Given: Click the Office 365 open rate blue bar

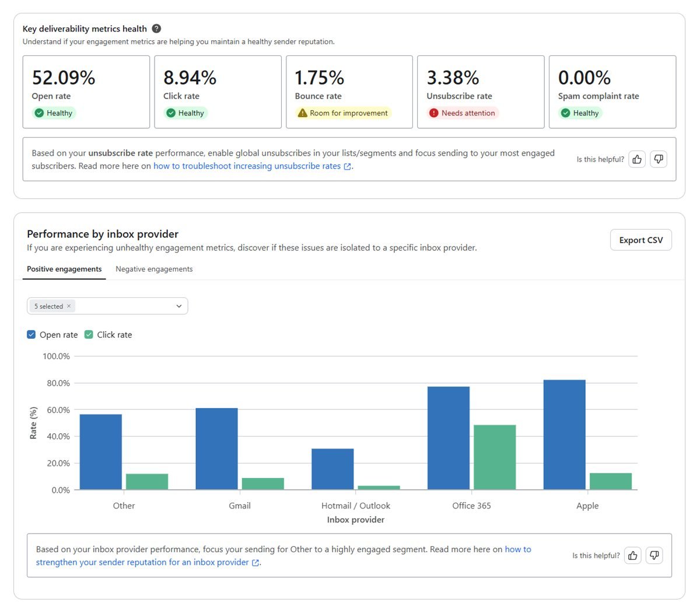Looking at the screenshot, I should [449, 438].
